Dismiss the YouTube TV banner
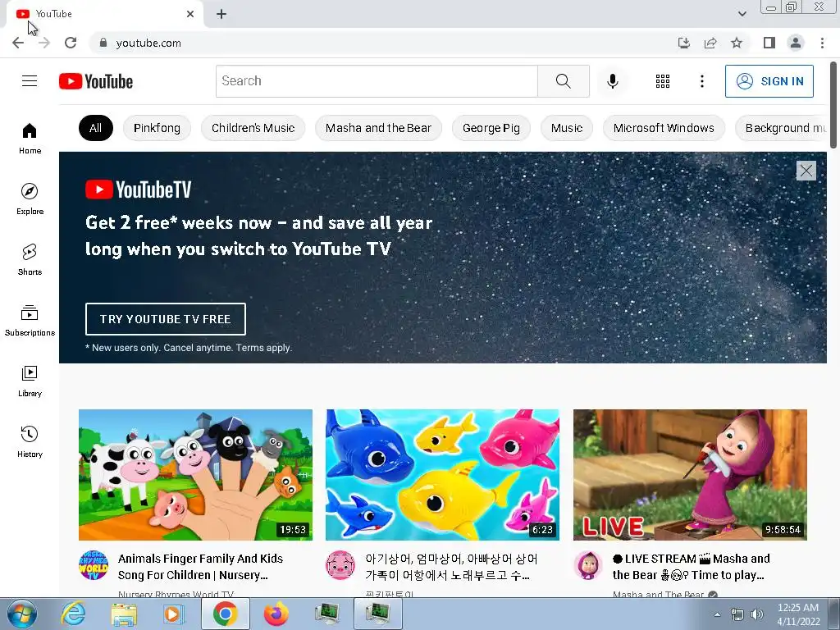Viewport: 840px width, 630px height. 806,171
